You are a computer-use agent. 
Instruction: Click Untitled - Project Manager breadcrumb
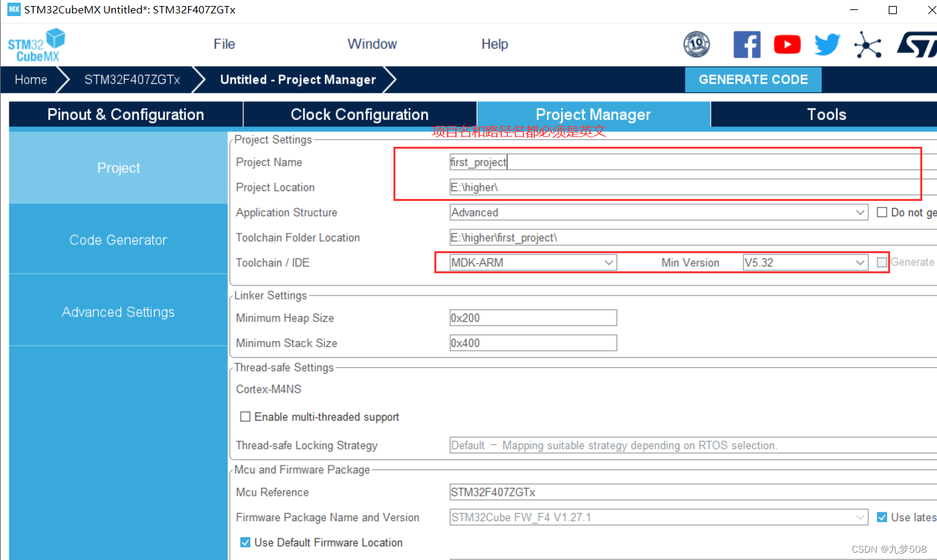298,80
